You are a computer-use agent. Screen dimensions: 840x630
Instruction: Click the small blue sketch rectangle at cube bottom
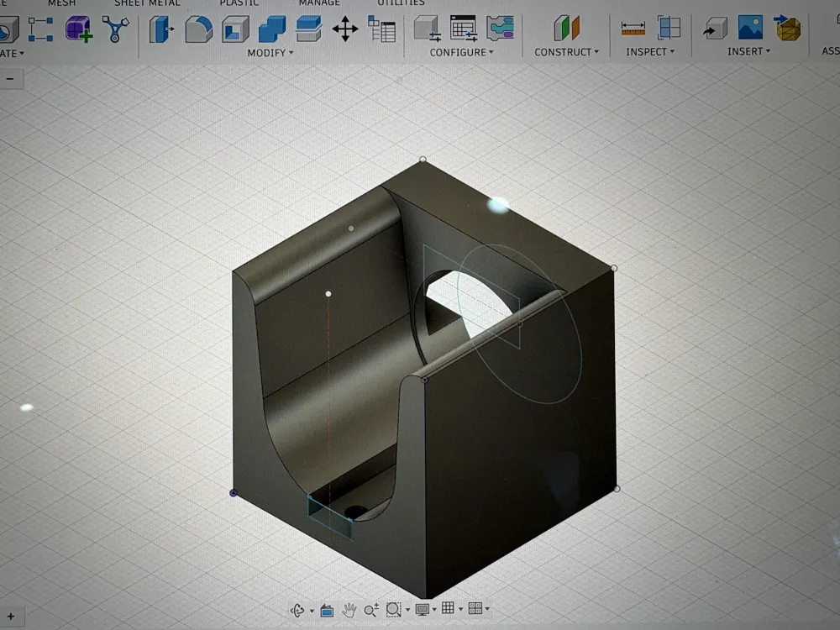pyautogui.click(x=330, y=517)
